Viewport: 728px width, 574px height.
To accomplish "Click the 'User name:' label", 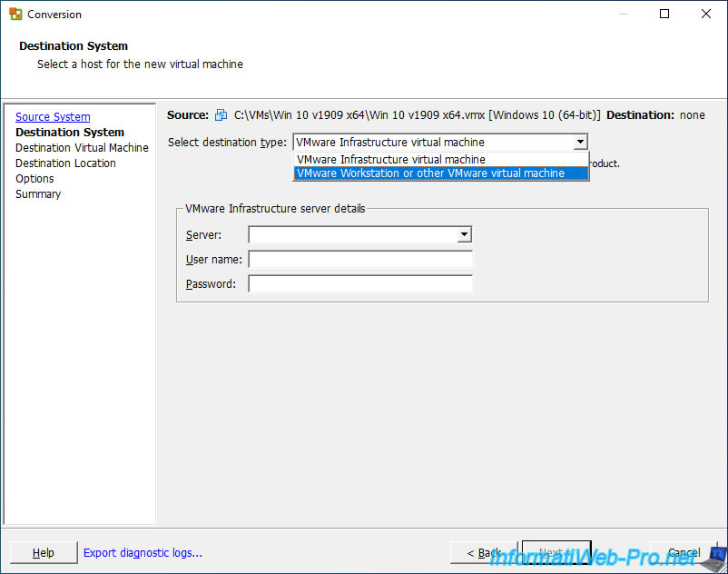I will pos(214,260).
